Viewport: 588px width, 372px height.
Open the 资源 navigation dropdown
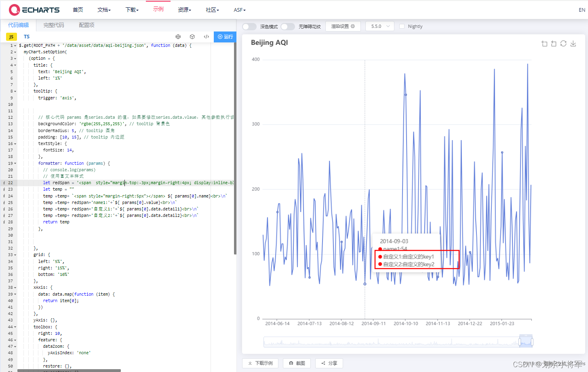(x=184, y=10)
